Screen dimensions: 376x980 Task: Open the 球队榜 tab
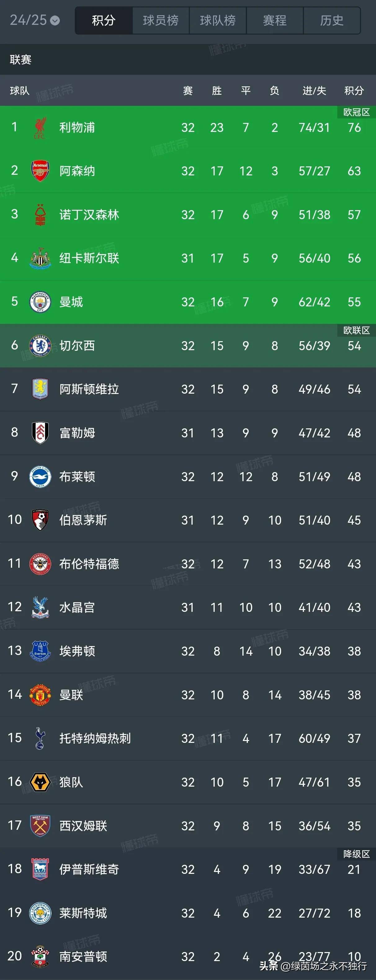[x=217, y=21]
